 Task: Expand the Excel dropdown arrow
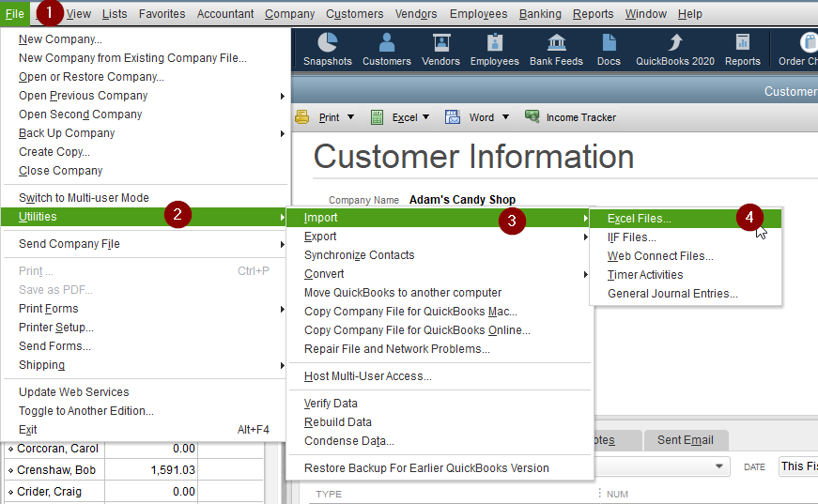click(425, 117)
